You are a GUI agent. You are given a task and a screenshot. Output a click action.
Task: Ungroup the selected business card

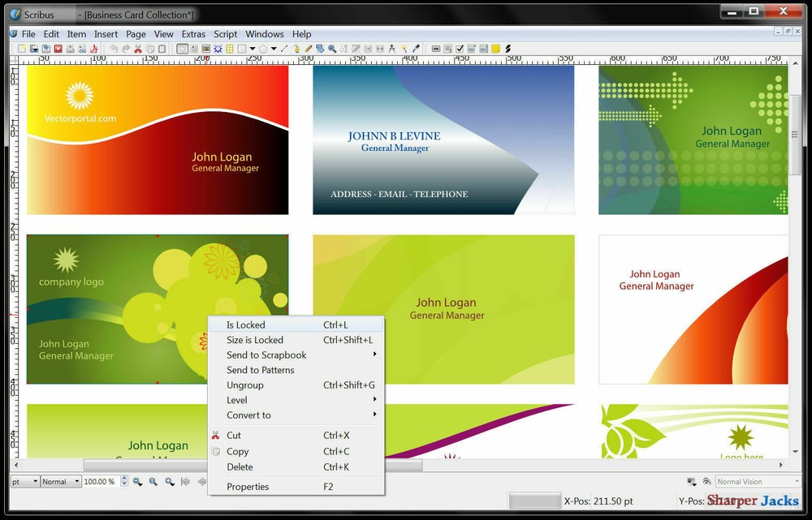(245, 385)
